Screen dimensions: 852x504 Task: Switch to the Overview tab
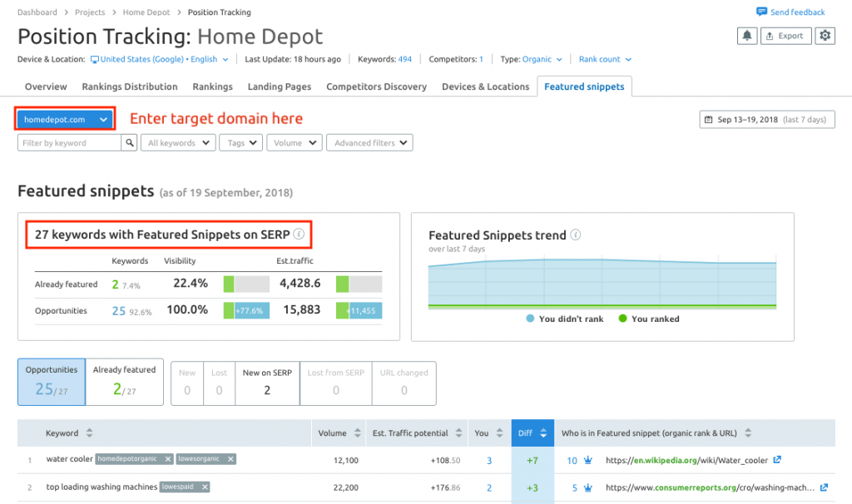45,86
